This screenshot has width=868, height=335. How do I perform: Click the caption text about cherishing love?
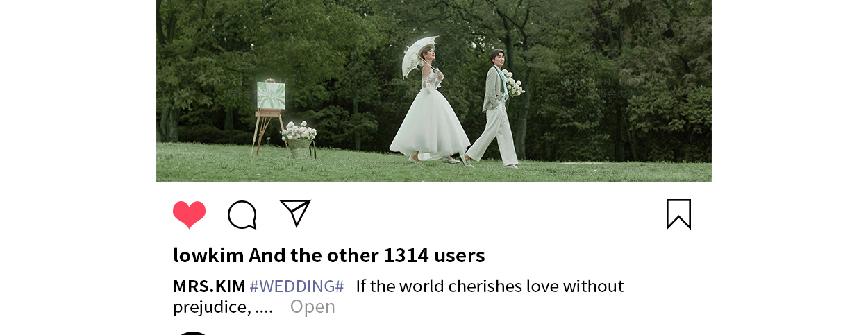click(490, 286)
